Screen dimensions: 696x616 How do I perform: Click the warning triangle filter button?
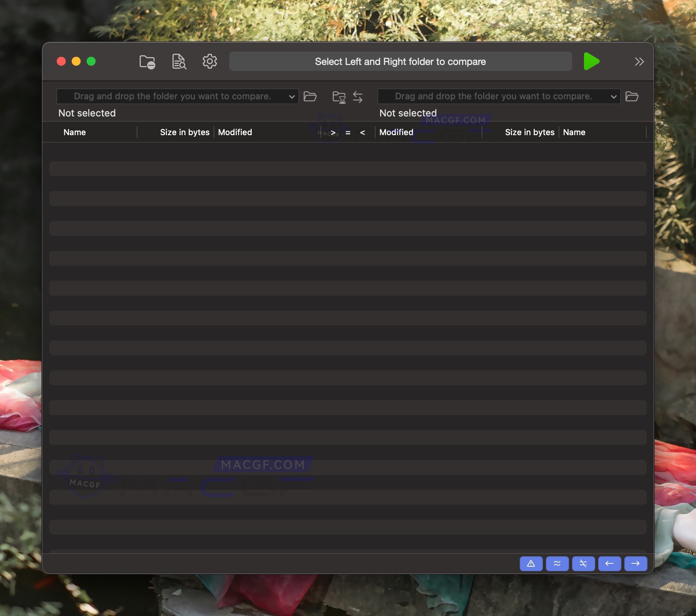[x=531, y=564]
